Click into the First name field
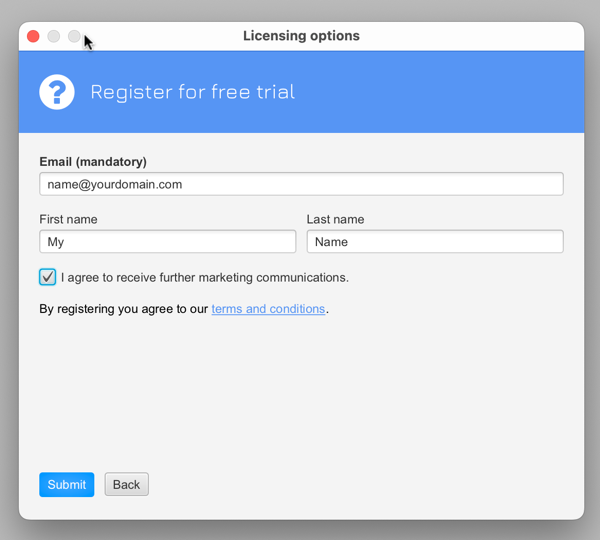The image size is (600, 540). pos(167,242)
